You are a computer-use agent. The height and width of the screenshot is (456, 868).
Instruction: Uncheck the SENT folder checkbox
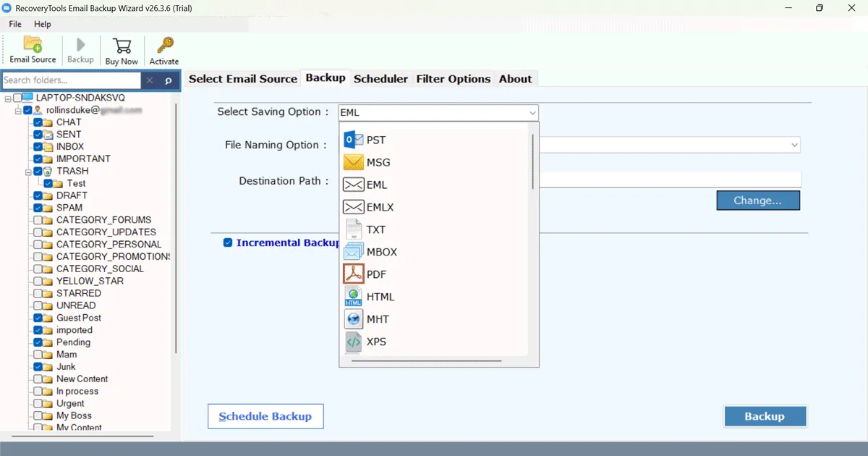pos(38,135)
